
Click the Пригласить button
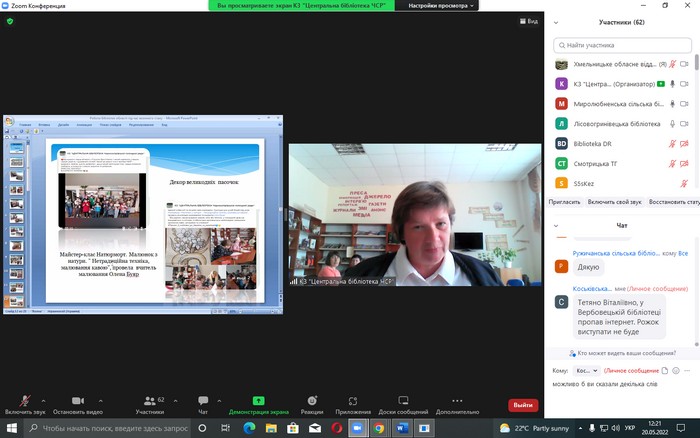565,201
